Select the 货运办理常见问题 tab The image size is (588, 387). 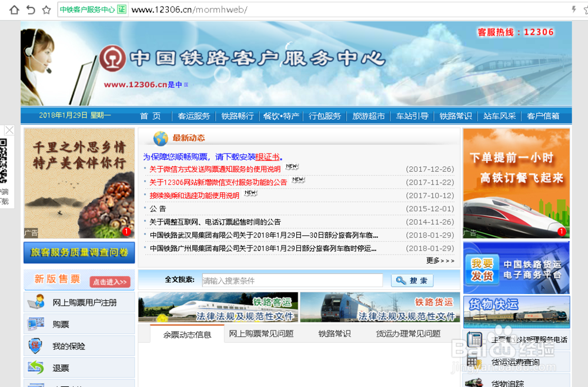tap(408, 333)
